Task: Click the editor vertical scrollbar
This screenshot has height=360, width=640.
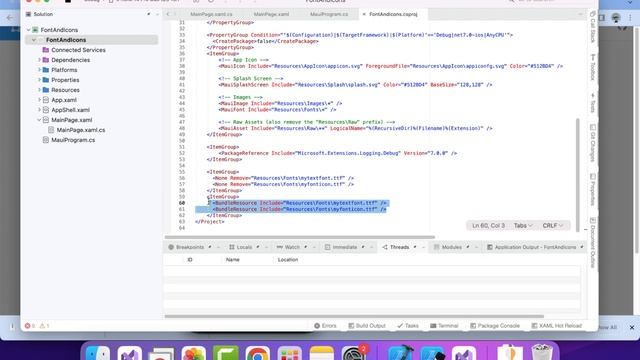Action: tap(577, 175)
